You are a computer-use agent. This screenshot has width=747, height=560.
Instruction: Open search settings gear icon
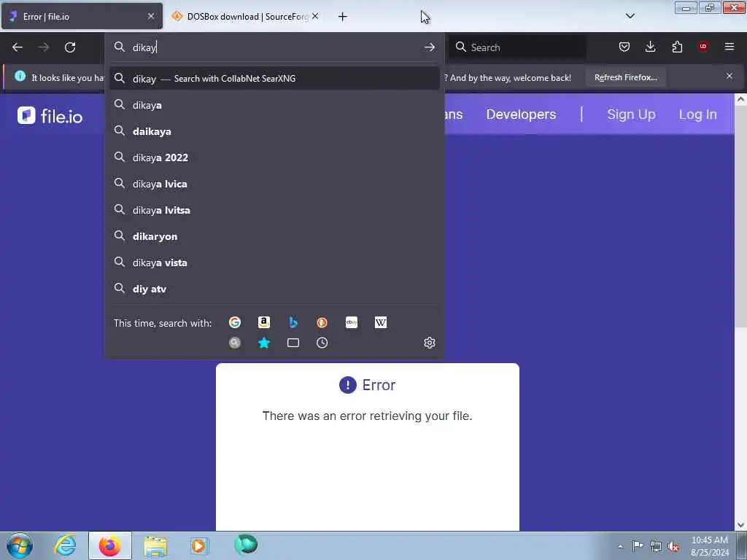[429, 343]
